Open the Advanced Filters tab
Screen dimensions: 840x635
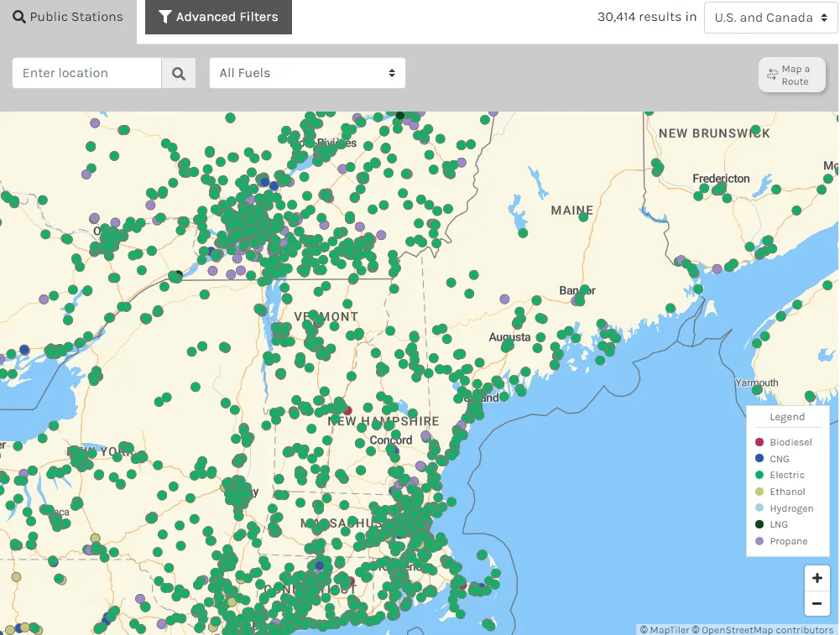[x=218, y=17]
